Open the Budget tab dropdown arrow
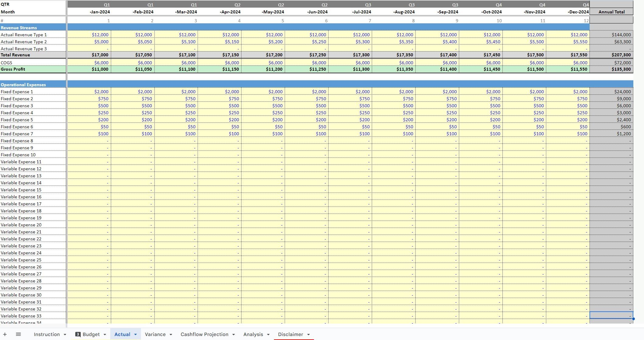This screenshot has height=340, width=644. click(x=105, y=335)
